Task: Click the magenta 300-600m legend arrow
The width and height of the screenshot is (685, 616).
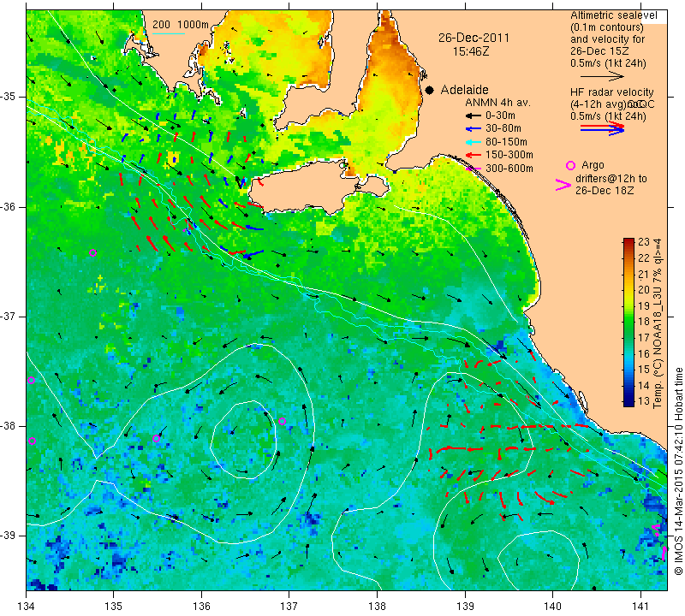Action: pyautogui.click(x=473, y=169)
